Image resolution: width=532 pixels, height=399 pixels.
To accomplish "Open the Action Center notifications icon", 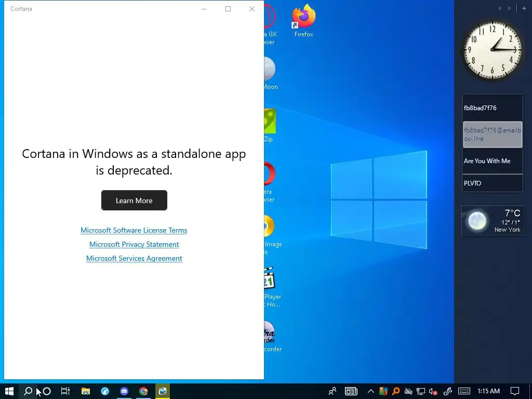I will (x=515, y=391).
